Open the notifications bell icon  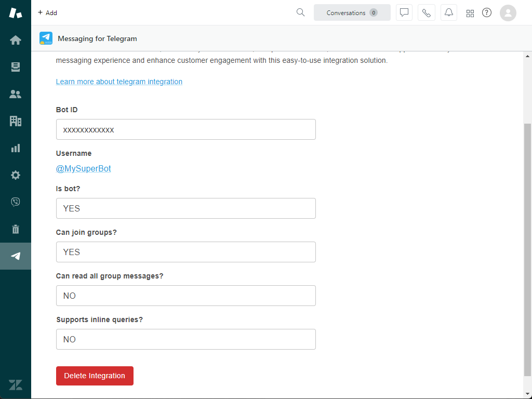coord(449,13)
